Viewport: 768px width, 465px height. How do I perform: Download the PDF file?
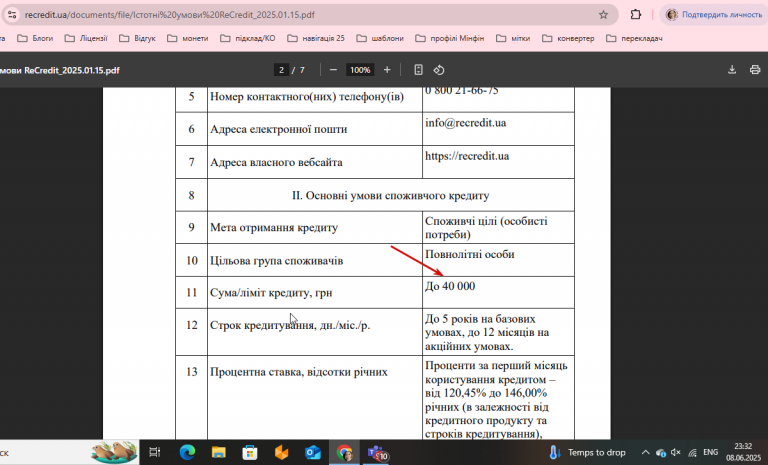coord(732,70)
